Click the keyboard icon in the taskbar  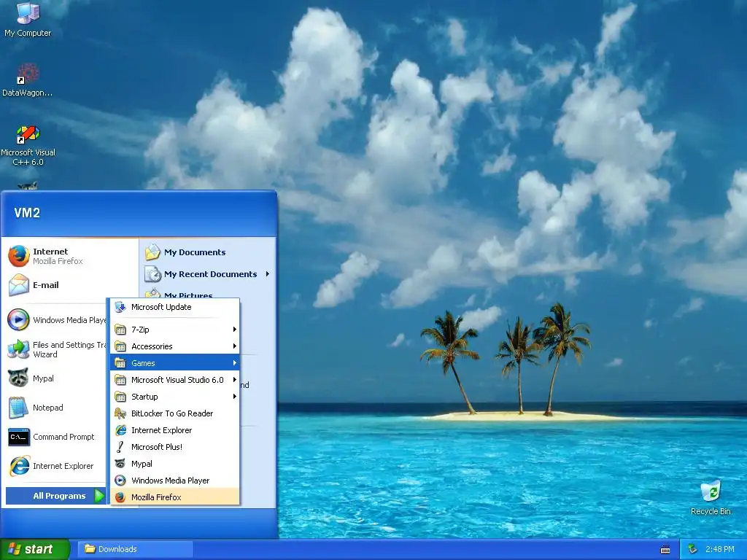(x=665, y=550)
